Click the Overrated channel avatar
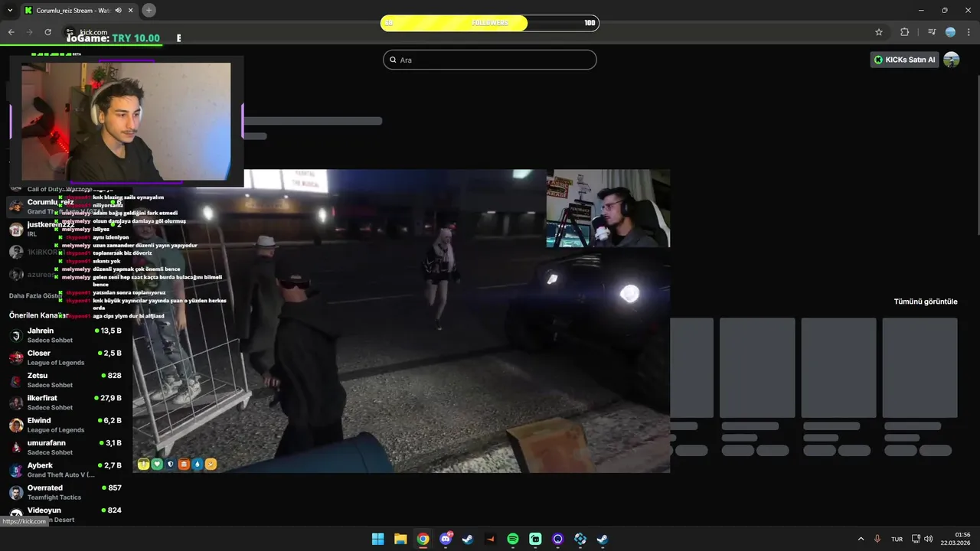This screenshot has height=551, width=980. click(x=16, y=492)
